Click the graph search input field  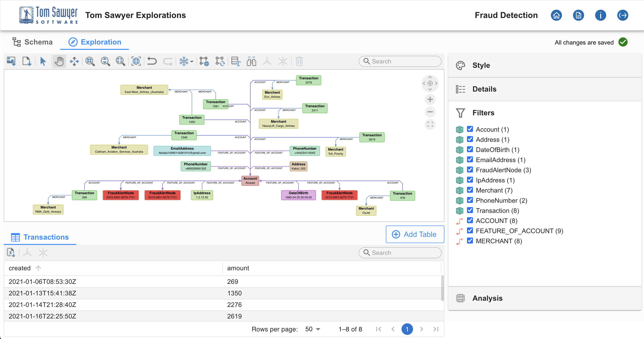tap(400, 61)
